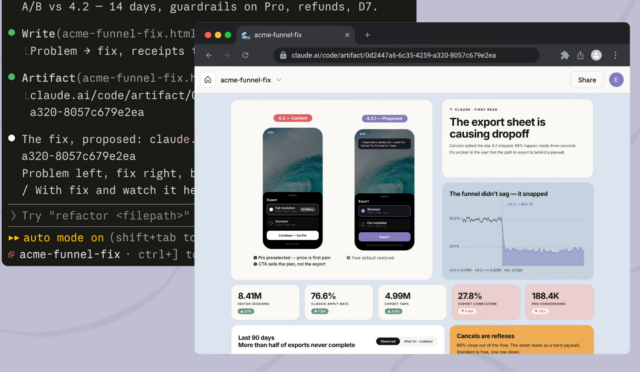Open the purple E user avatar
The width and height of the screenshot is (640, 372).
coord(616,80)
